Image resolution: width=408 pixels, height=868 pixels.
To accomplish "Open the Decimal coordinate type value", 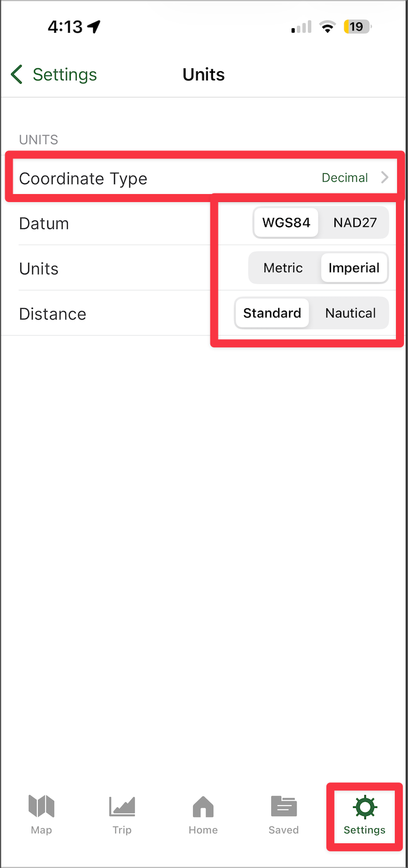I will (345, 178).
